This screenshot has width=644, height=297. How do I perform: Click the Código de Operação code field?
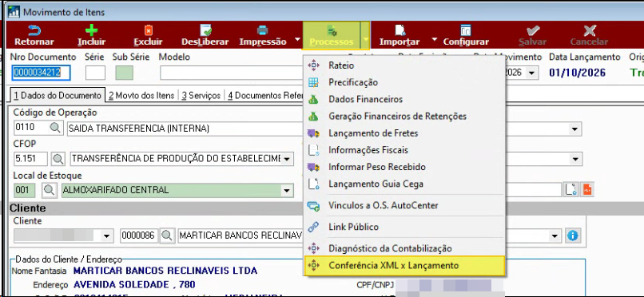[30, 129]
